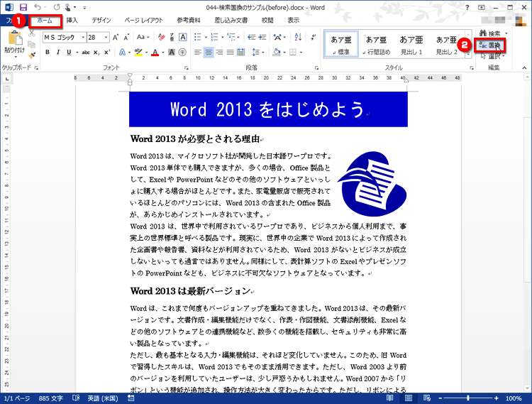The height and width of the screenshot is (404, 532).
Task: Click the Replace (置換) button
Action: tap(490, 45)
